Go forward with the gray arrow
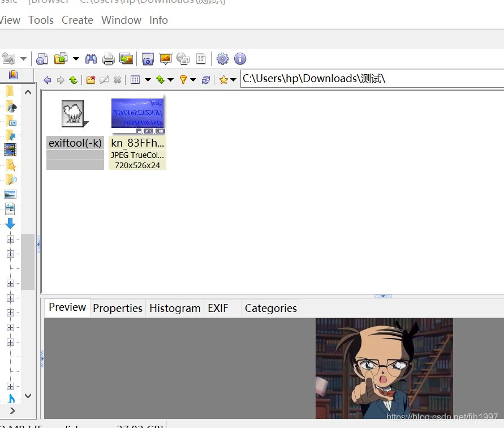The image size is (504, 428). 61,80
